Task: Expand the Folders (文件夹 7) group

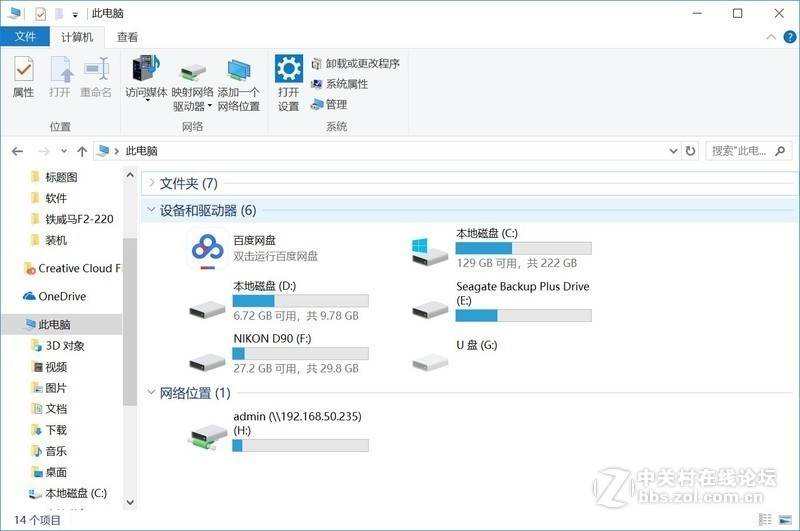Action: tap(152, 183)
